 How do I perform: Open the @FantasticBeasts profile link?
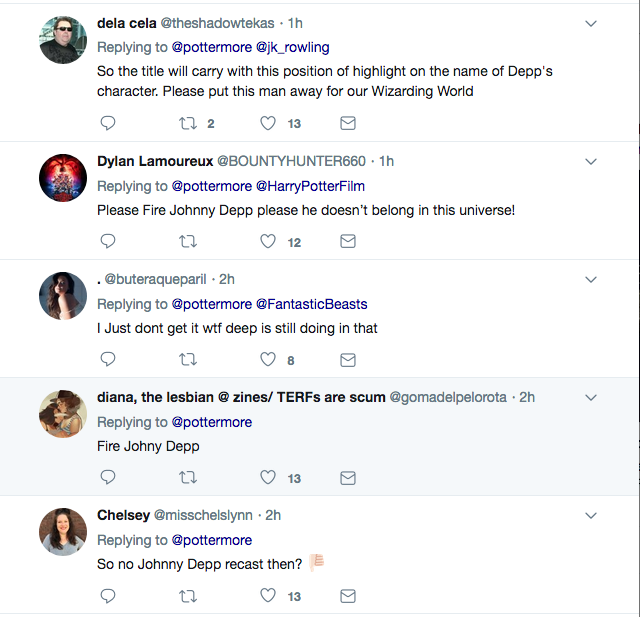tap(312, 304)
